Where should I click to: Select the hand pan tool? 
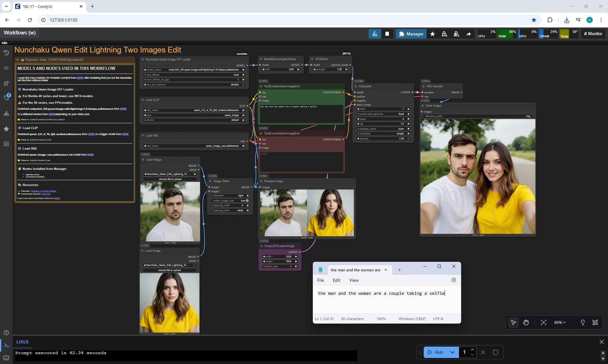[526, 323]
